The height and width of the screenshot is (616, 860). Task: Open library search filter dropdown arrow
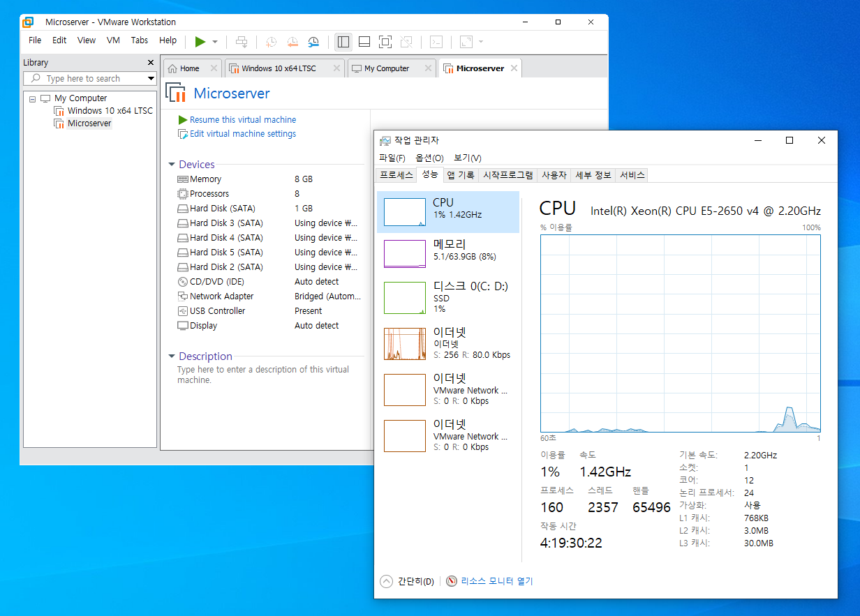(150, 79)
